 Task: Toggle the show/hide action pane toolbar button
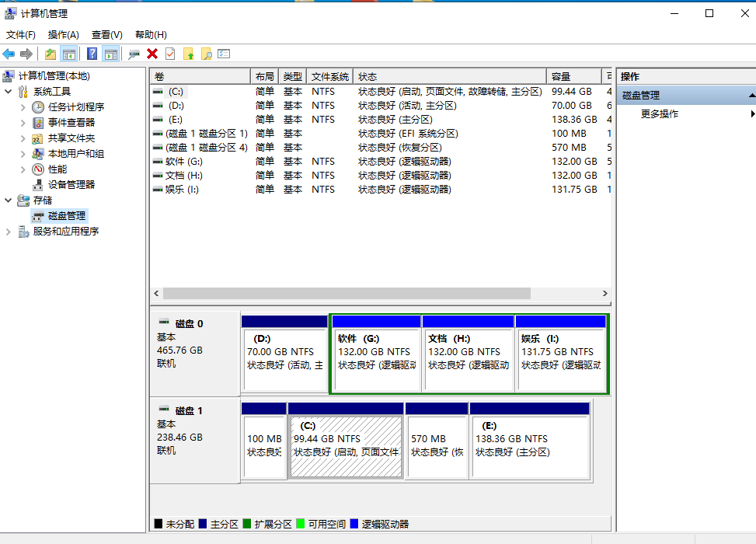111,54
